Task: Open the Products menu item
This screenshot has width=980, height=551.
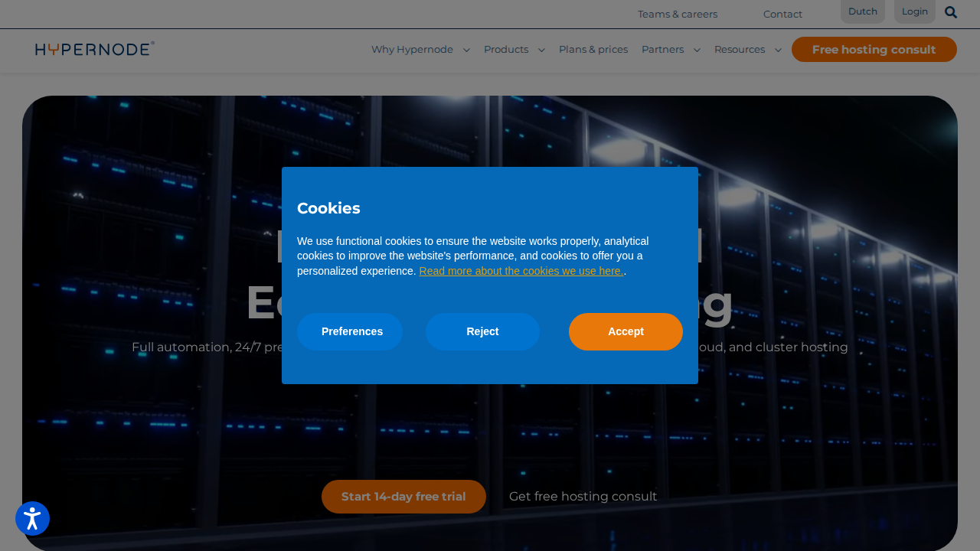Action: pyautogui.click(x=506, y=50)
